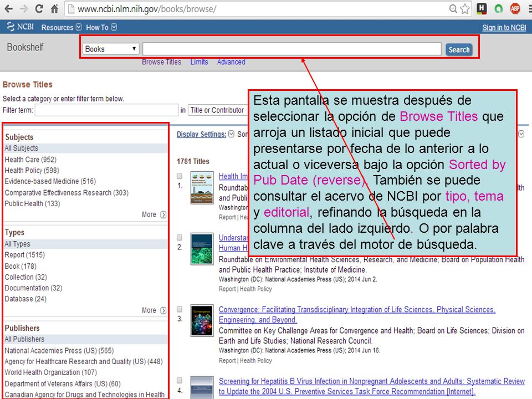
Task: Go forward in browser history
Action: point(24,9)
